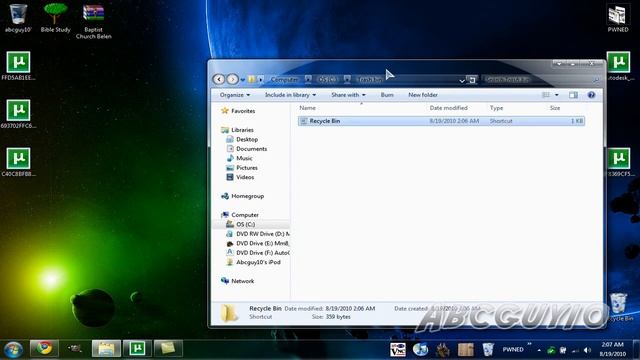
Task: Click the abcguy10 recycle bin desktop icon
Action: click(18, 18)
